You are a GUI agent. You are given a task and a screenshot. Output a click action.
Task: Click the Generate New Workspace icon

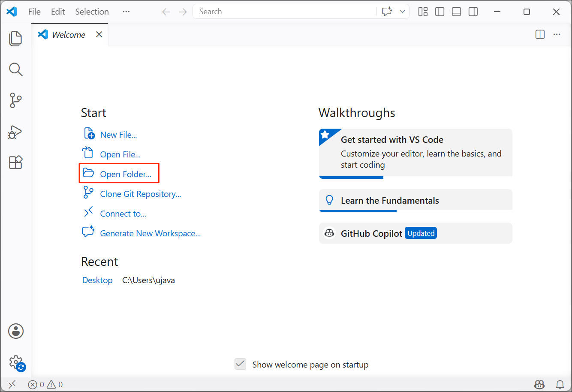point(88,232)
